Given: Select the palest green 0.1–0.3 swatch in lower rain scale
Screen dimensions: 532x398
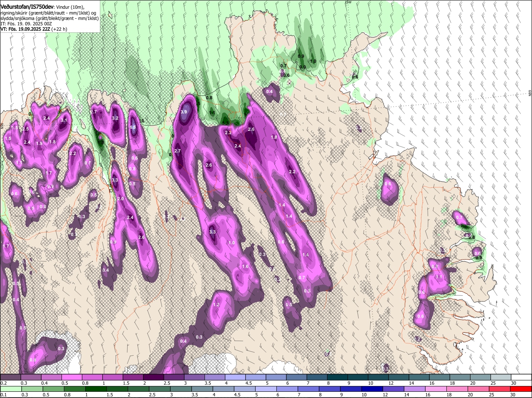Looking at the screenshot, I should [11, 389].
